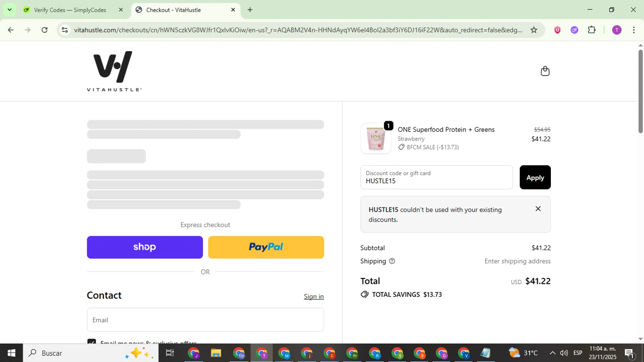Click the Email input field
The height and width of the screenshot is (362, 644).
pyautogui.click(x=205, y=320)
